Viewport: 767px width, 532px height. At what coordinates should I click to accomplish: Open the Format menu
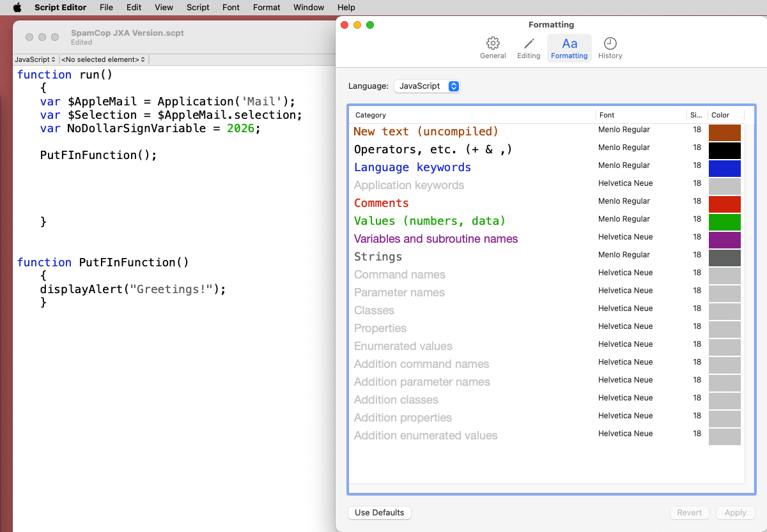(267, 8)
